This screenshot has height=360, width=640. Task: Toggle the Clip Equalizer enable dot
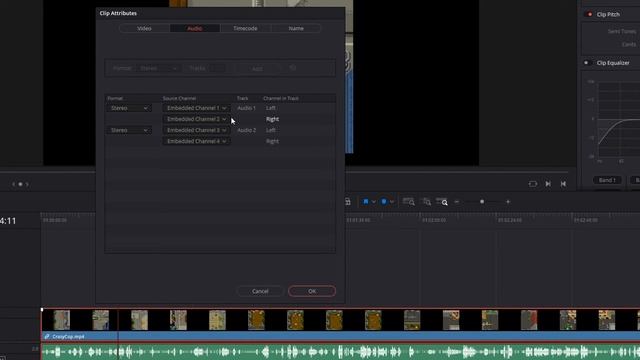pos(587,63)
